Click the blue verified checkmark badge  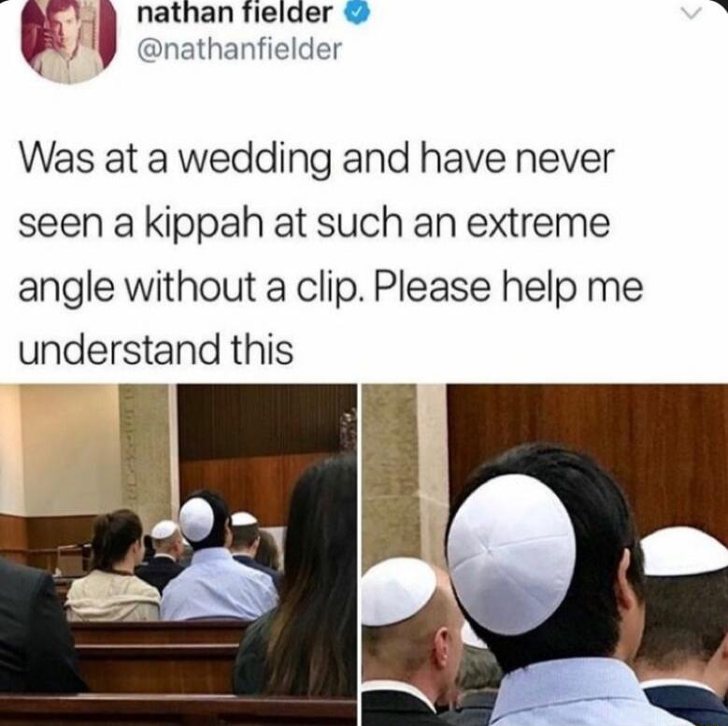pyautogui.click(x=356, y=15)
